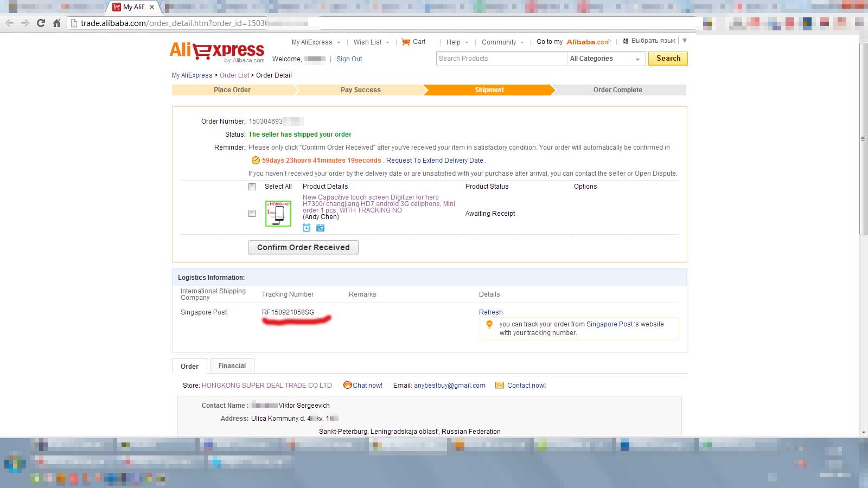
Task: Open the browser home page icon
Action: click(56, 23)
